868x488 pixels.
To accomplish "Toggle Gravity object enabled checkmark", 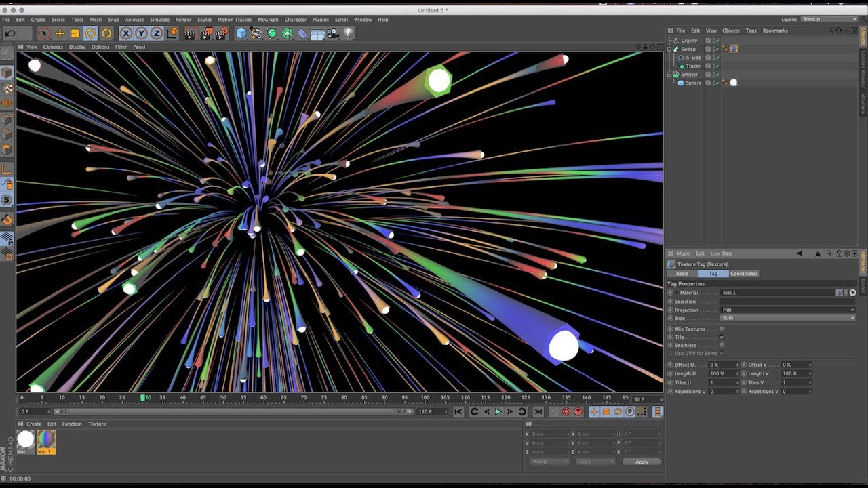I will pos(717,41).
